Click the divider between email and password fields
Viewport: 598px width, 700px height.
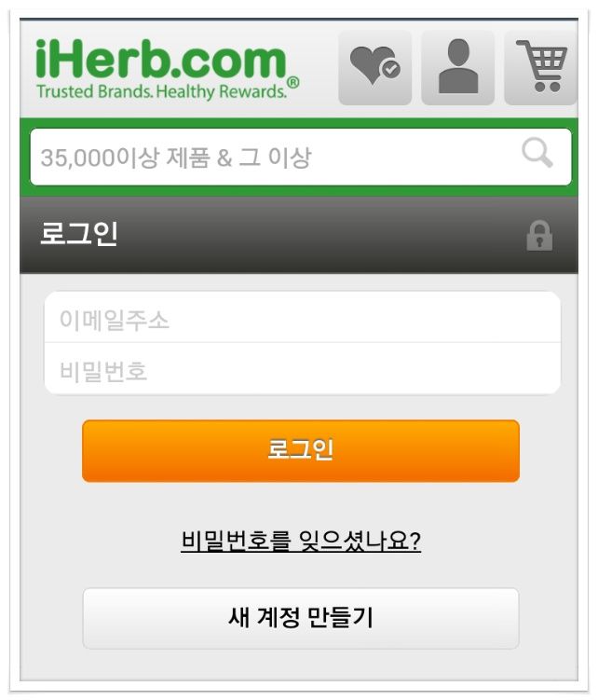tap(302, 343)
